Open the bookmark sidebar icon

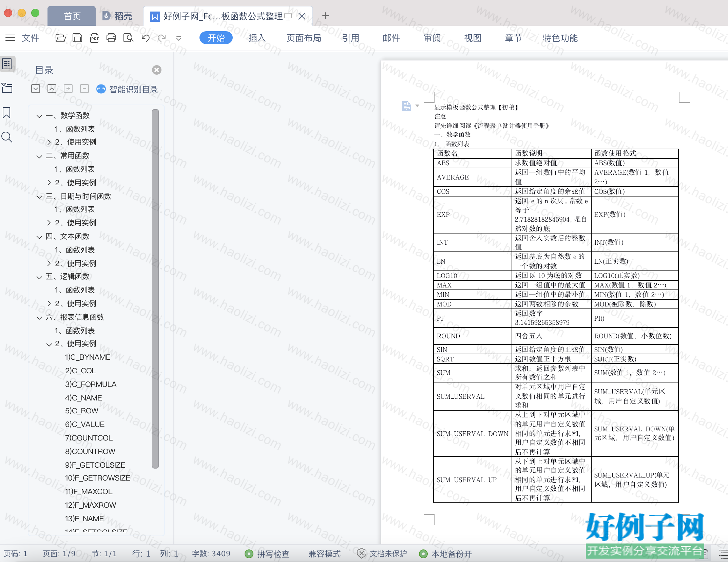click(x=6, y=113)
